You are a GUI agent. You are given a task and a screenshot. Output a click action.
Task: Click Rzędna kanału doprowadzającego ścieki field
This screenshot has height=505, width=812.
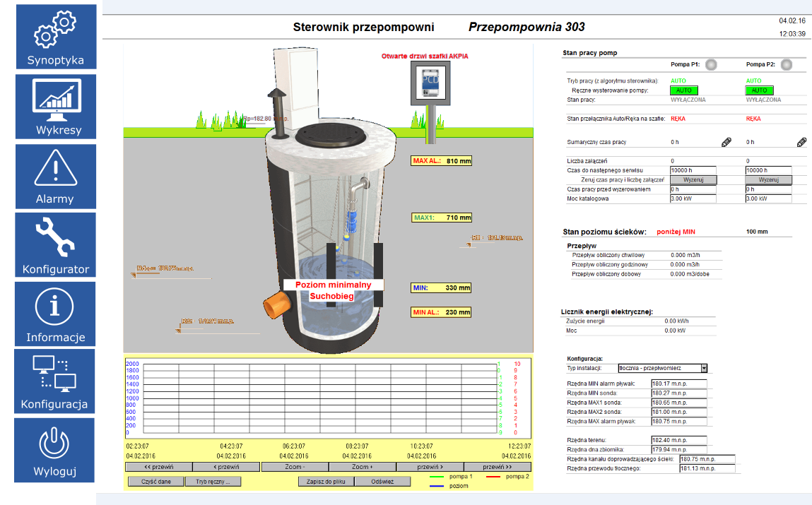[x=707, y=459]
